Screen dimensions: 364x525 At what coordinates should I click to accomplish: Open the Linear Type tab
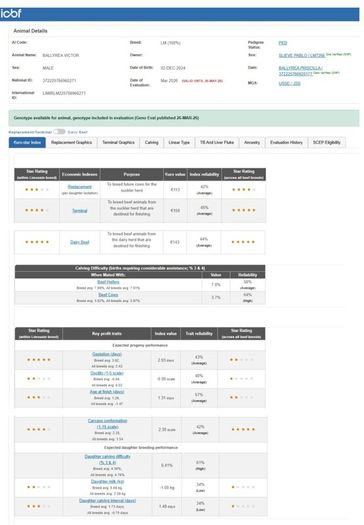point(179,142)
